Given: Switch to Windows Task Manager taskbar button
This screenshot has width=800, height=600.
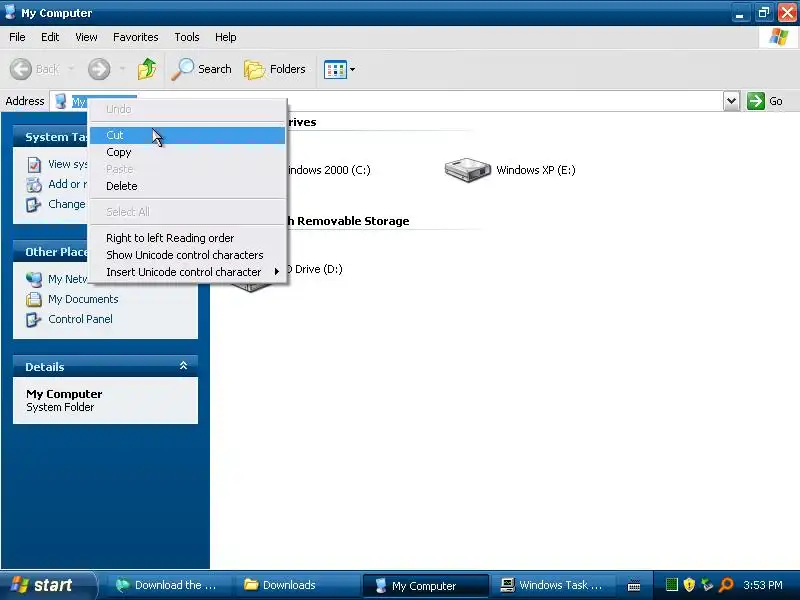Looking at the screenshot, I should pos(553,585).
